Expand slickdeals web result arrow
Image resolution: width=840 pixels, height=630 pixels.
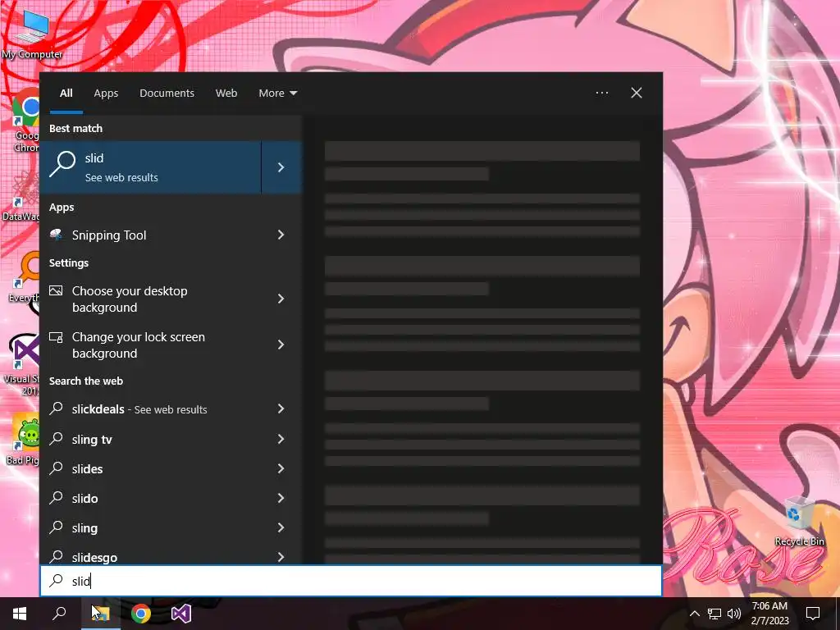point(281,409)
